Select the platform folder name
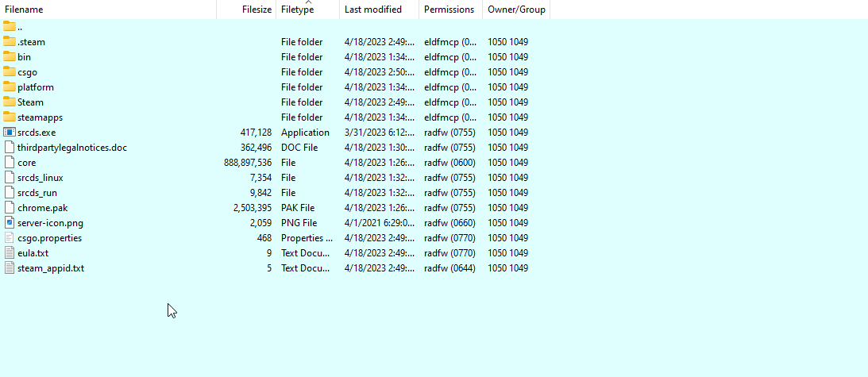 [36, 87]
